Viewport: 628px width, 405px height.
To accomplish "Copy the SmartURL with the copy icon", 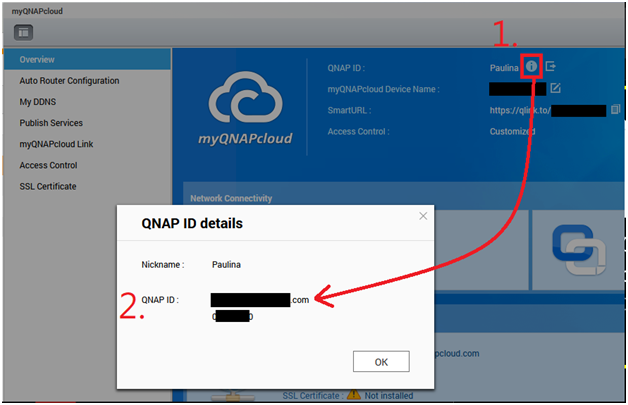I will (x=615, y=109).
